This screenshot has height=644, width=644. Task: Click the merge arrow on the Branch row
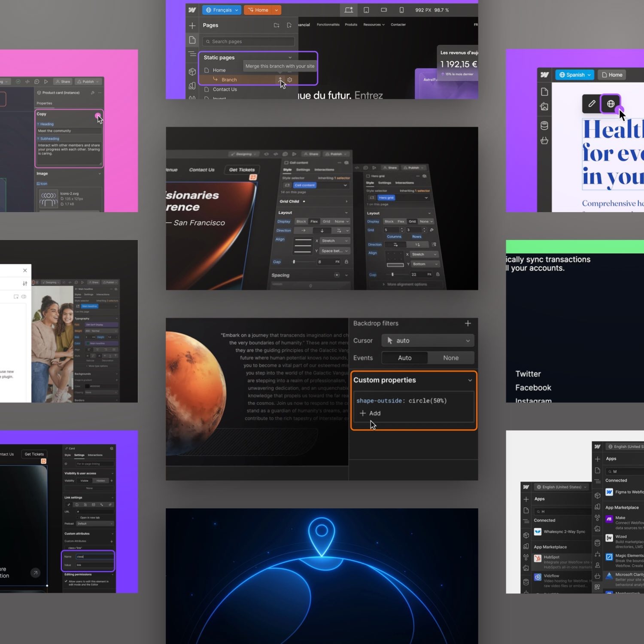click(280, 79)
